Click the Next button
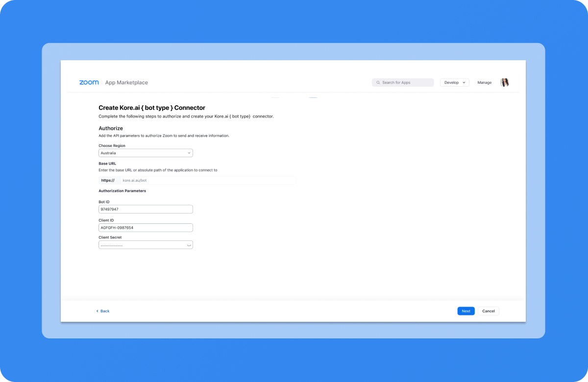The width and height of the screenshot is (588, 382). click(x=466, y=311)
